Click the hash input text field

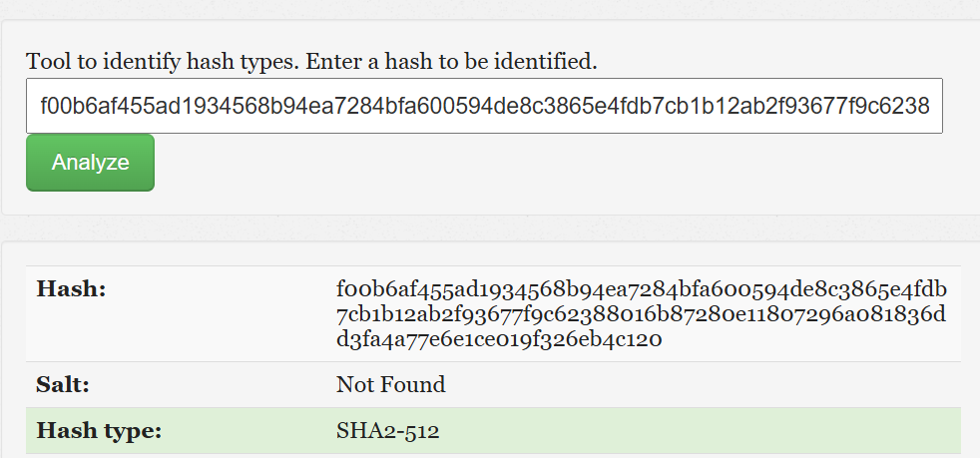484,106
